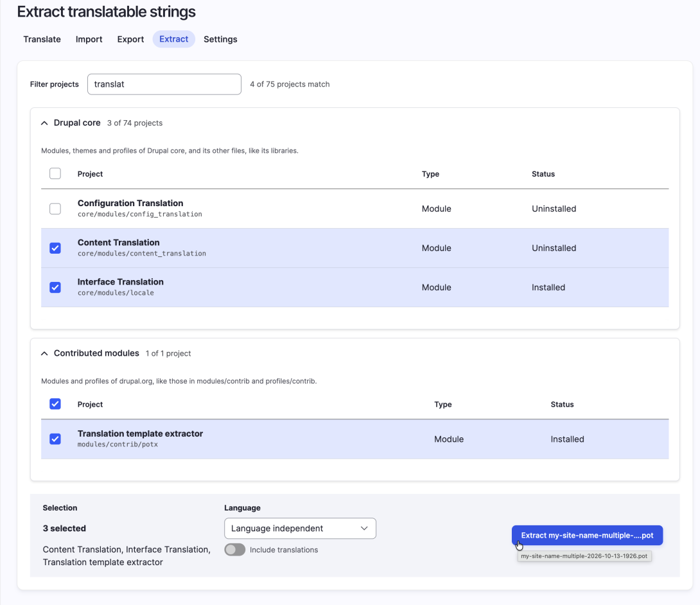Screen dimensions: 700x605
Task: Click Type column header in Contributed modules table
Action: (443, 405)
